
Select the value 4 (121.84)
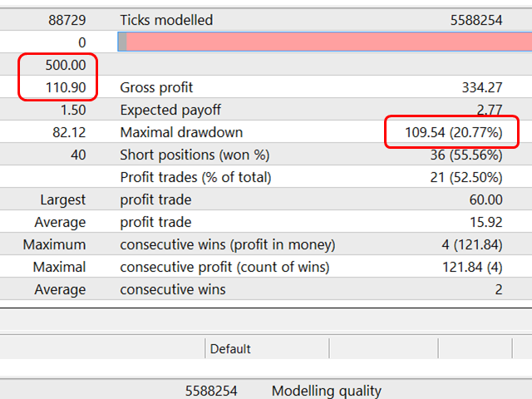click(x=472, y=244)
